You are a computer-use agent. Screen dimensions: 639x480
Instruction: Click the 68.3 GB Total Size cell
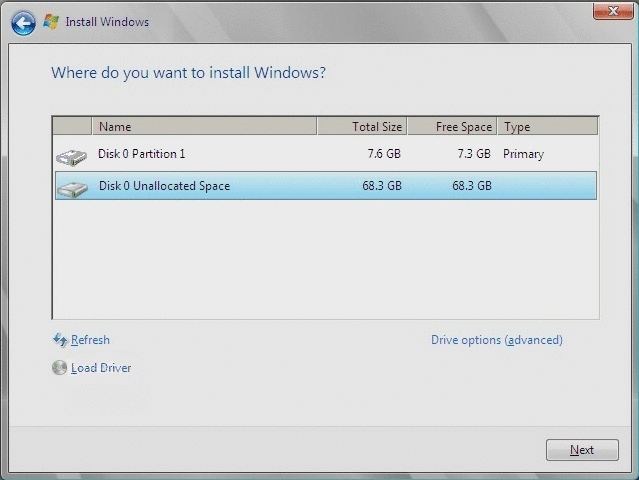[x=382, y=186]
